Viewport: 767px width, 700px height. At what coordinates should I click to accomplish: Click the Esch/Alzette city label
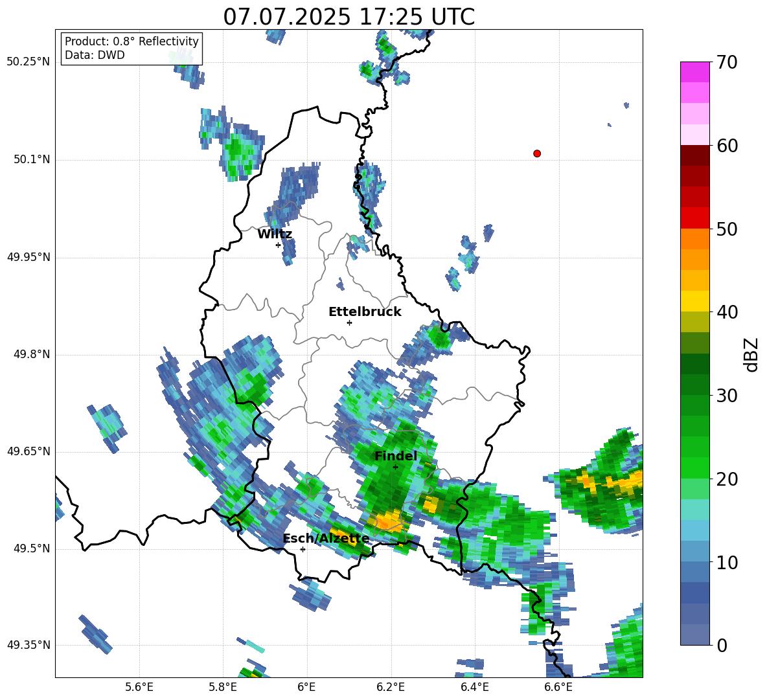(x=326, y=539)
